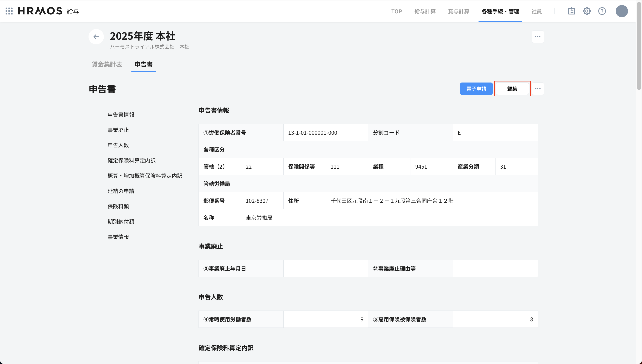Open the user avatar menu

point(622,11)
